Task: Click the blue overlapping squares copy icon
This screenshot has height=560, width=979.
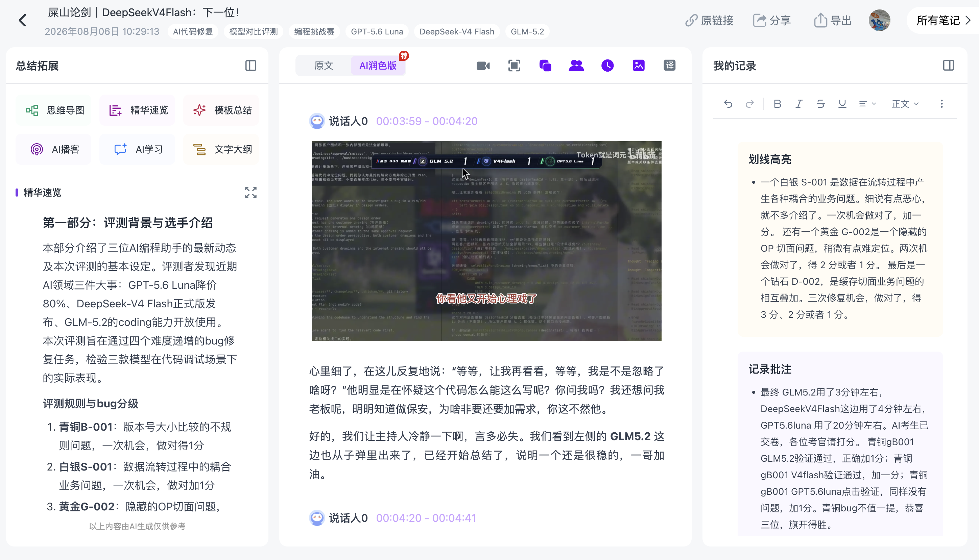Action: point(545,66)
